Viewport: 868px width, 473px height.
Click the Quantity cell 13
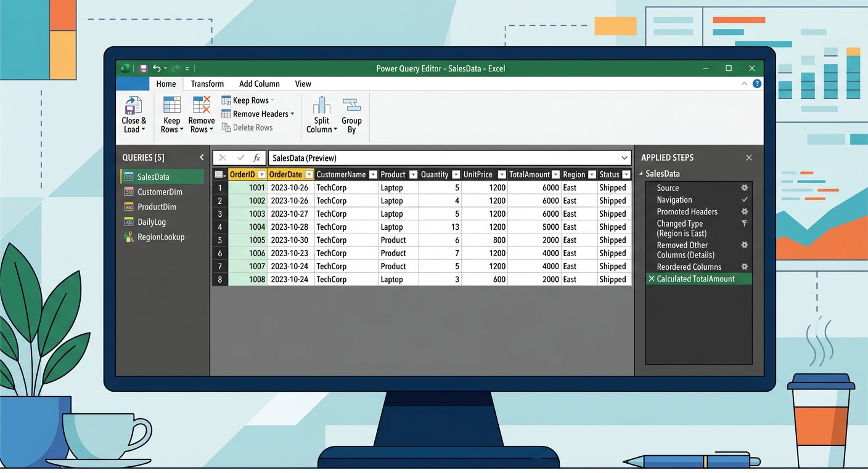[x=440, y=227]
